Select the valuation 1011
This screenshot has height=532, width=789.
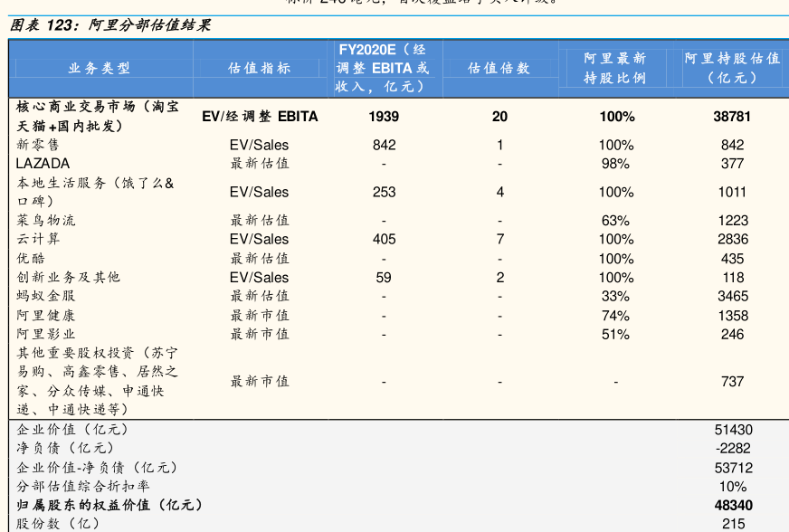pos(732,193)
